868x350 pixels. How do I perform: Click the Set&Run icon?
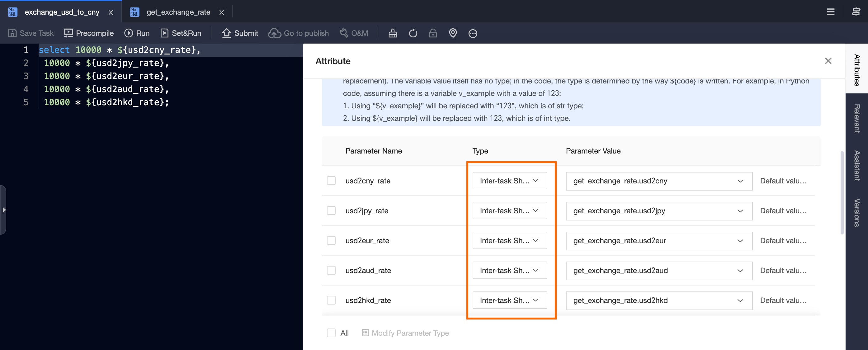coord(164,33)
